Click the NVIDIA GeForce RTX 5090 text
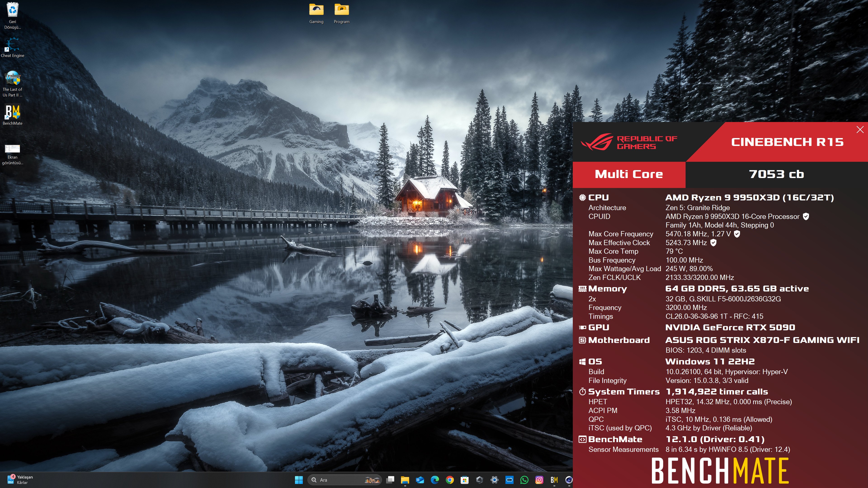This screenshot has width=868, height=488. tap(730, 327)
